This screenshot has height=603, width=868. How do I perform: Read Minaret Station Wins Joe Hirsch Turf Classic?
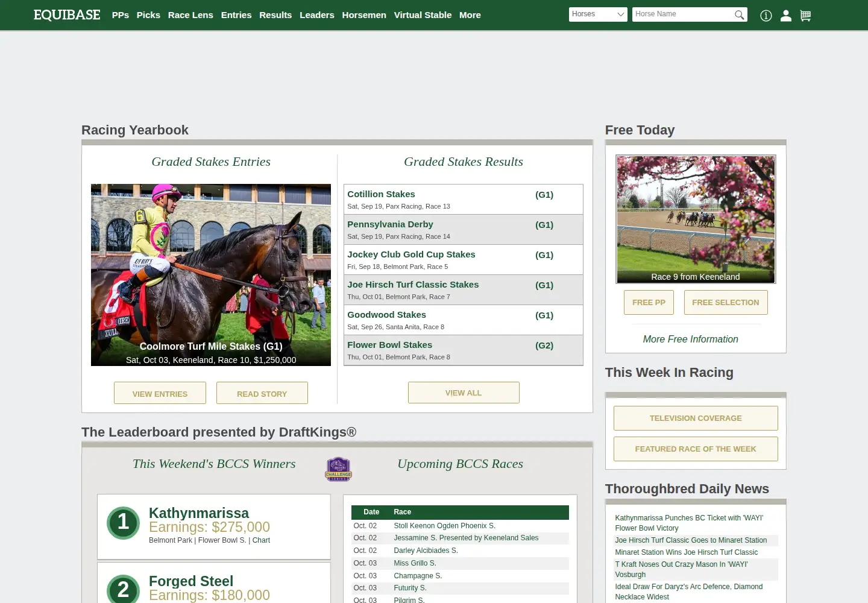[686, 552]
